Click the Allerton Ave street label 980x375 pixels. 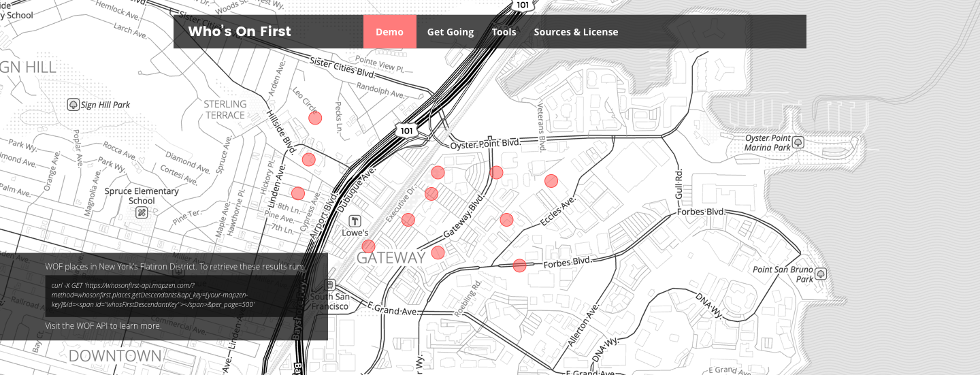[x=583, y=326]
